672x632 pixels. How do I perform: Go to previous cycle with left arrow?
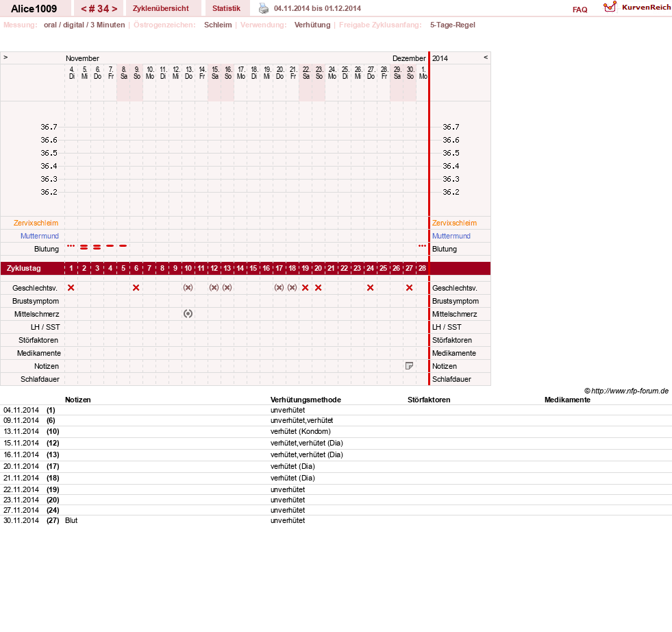click(84, 9)
